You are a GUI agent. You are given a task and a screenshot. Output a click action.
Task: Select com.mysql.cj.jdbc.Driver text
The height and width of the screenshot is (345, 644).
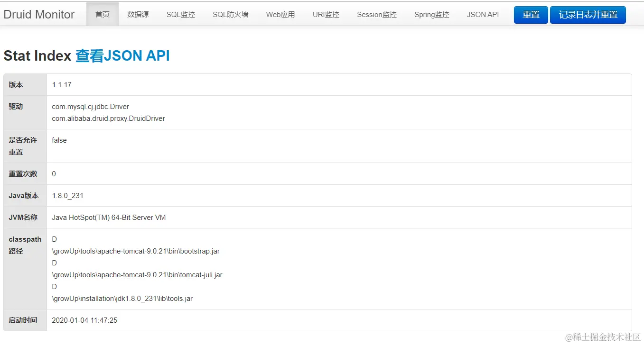[91, 107]
